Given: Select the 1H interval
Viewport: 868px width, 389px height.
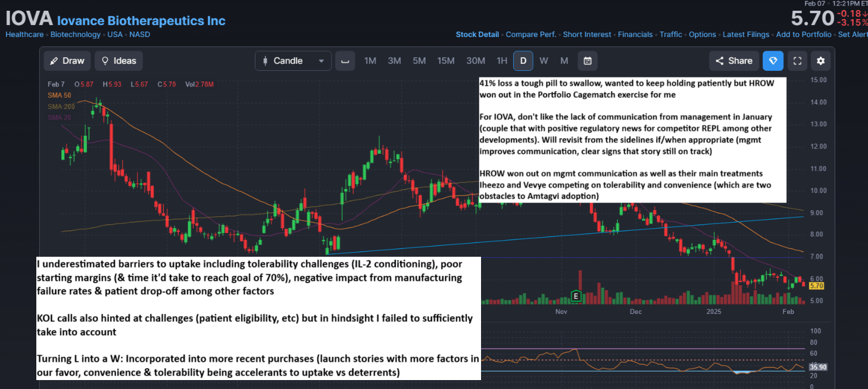Looking at the screenshot, I should (502, 61).
